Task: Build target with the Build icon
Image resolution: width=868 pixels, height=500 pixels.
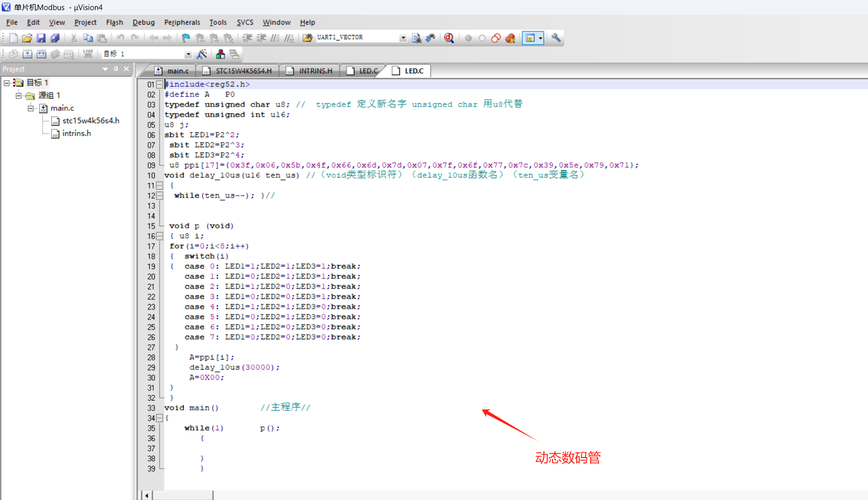Action: pos(27,54)
